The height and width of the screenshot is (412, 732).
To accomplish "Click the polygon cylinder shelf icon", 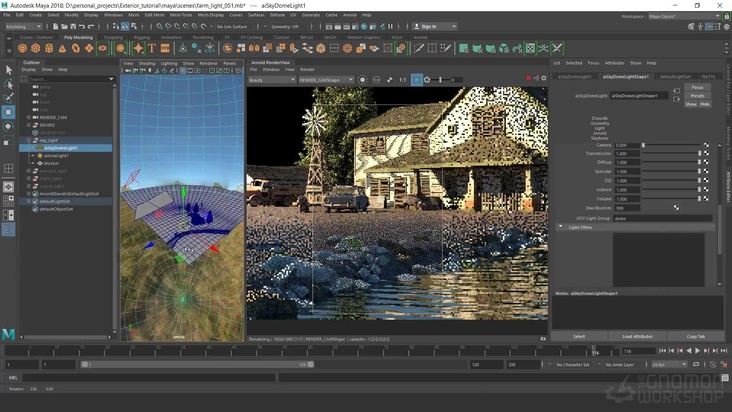I will 49,48.
